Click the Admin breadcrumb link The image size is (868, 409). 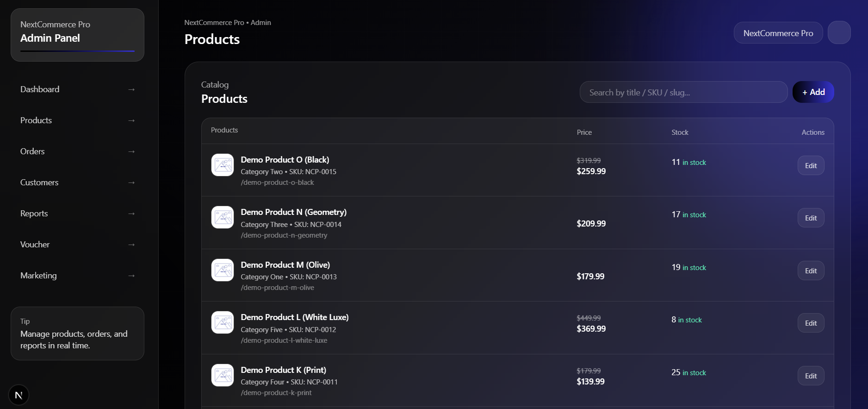click(260, 22)
